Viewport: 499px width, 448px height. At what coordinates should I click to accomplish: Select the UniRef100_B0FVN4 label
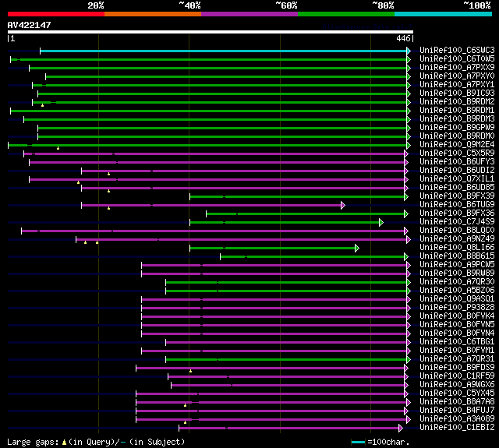[x=457, y=333]
